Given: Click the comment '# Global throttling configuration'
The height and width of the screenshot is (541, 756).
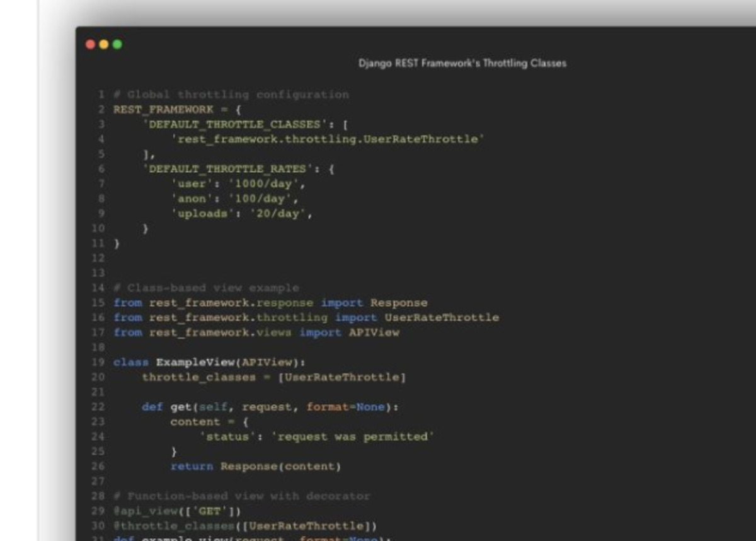Looking at the screenshot, I should click(x=231, y=95).
